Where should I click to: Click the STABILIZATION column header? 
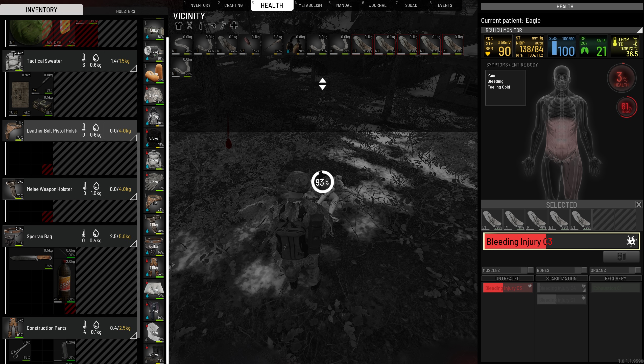point(561,279)
